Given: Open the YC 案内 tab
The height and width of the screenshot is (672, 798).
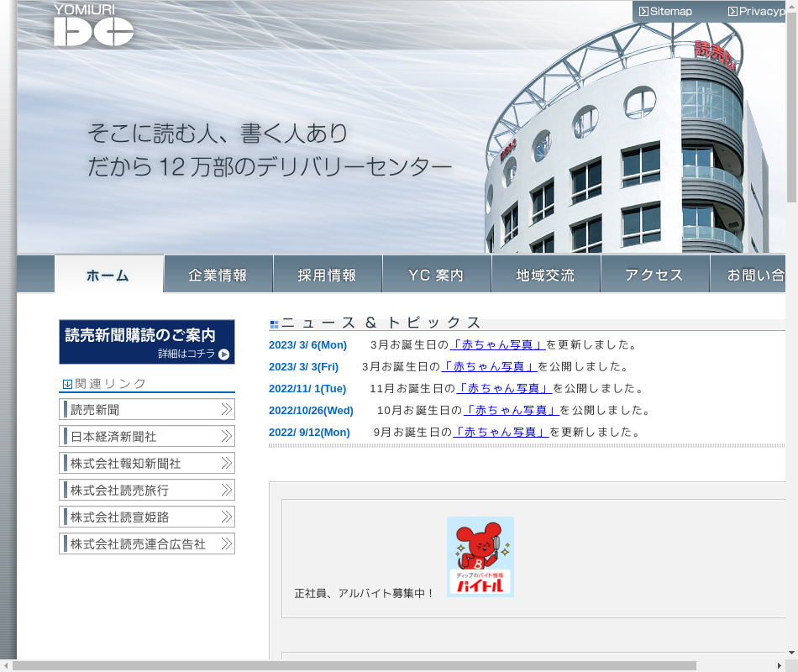Looking at the screenshot, I should coord(437,275).
